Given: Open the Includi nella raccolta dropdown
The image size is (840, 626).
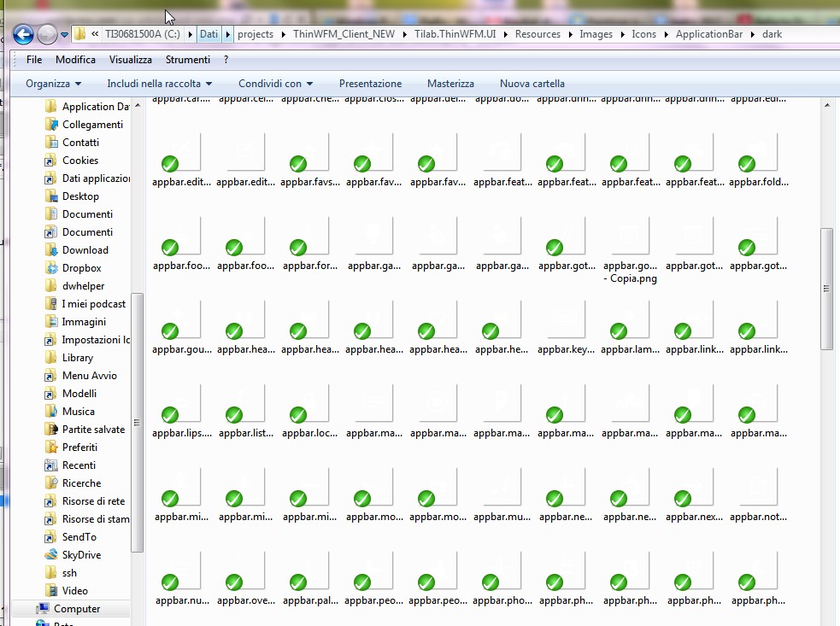Looking at the screenshot, I should pos(159,84).
